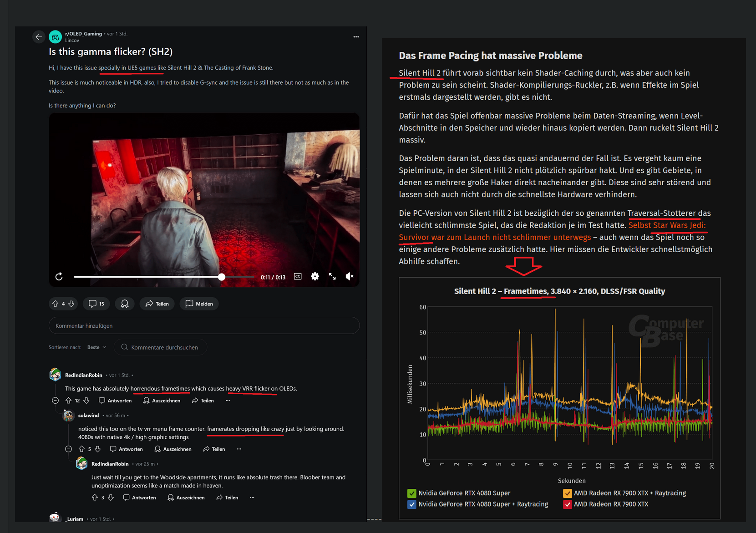Share solawind's comment
756x533 pixels.
214,449
